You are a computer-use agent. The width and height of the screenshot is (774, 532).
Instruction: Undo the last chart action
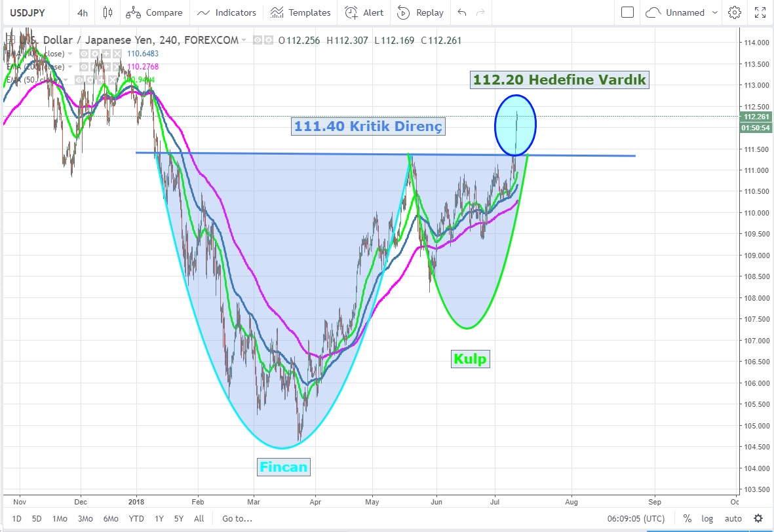point(462,12)
